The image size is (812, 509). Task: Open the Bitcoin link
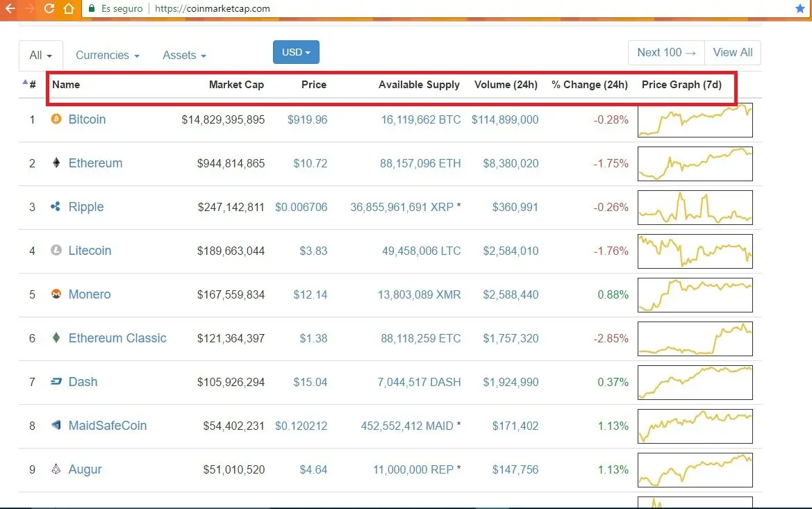coord(87,119)
